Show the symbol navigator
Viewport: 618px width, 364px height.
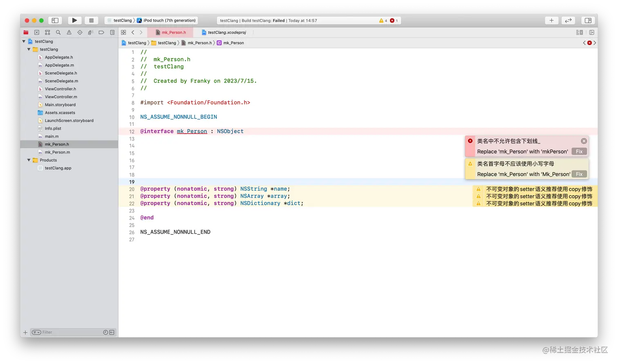(47, 32)
